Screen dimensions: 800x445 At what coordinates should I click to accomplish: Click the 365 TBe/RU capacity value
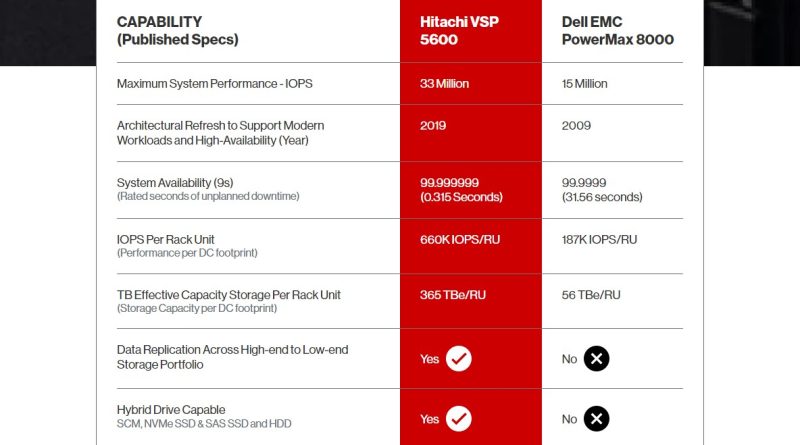(x=451, y=295)
